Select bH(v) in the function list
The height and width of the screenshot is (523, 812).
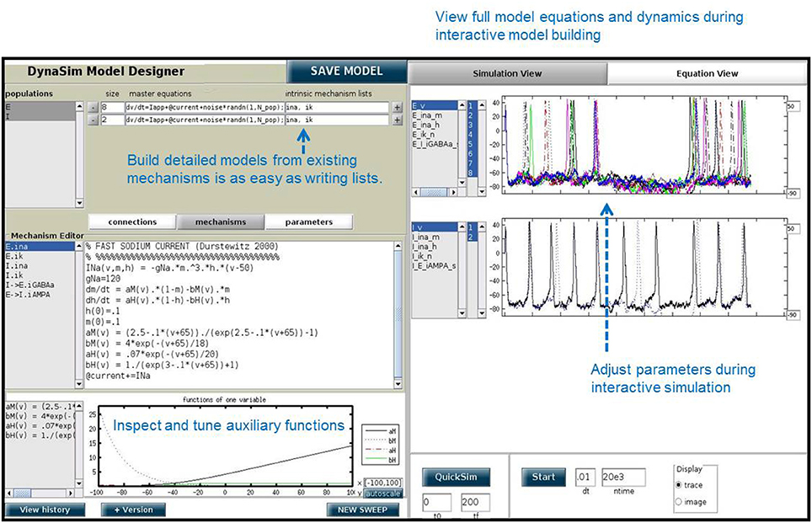tap(40, 435)
